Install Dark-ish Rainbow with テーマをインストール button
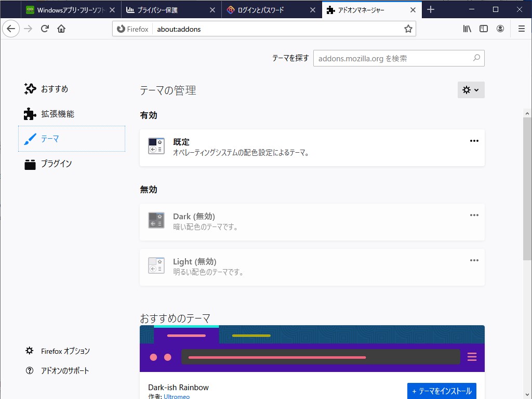Viewport: 532px width, 399px height. tap(441, 391)
